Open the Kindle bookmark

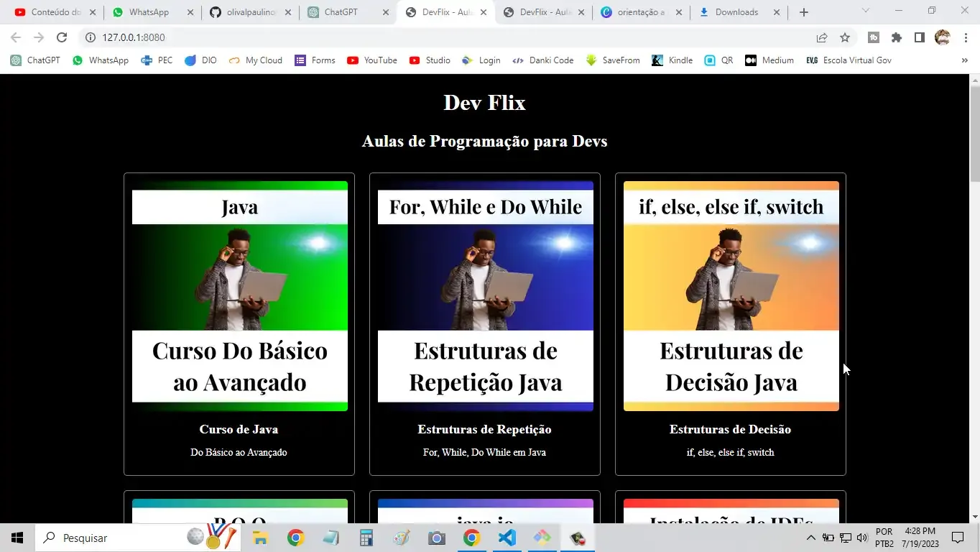coord(672,60)
